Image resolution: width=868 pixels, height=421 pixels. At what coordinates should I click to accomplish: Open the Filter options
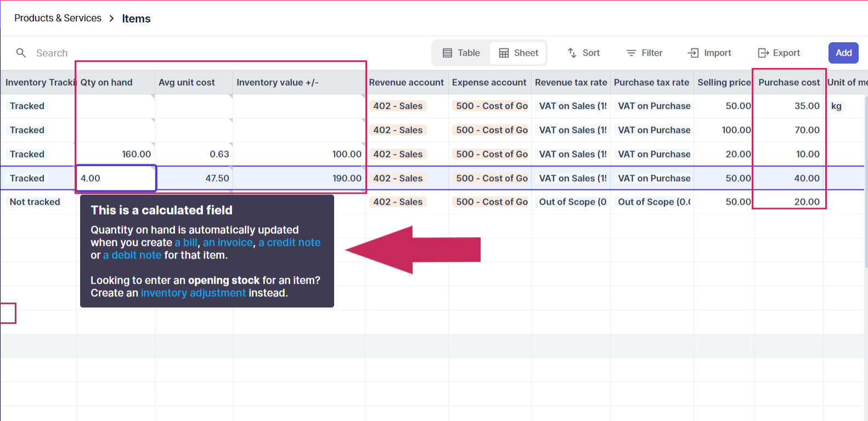(644, 53)
